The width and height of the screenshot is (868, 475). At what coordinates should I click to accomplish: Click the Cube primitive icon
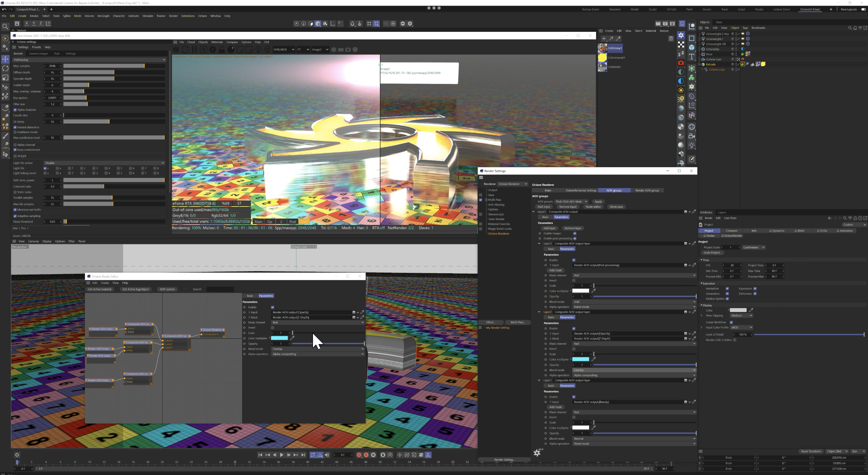pyautogui.click(x=692, y=48)
